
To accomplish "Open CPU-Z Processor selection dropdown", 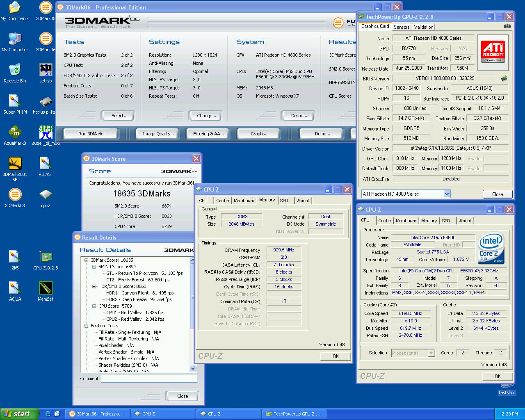I will (x=431, y=353).
